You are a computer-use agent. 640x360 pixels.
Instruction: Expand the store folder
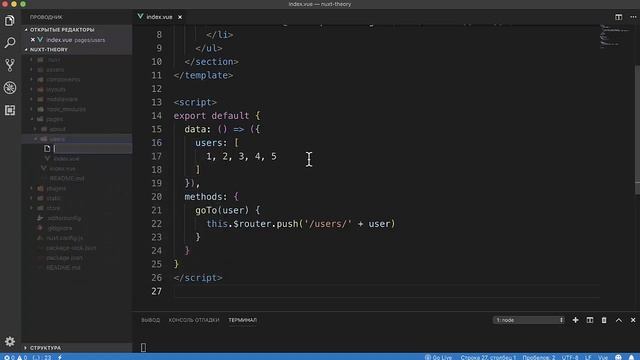pyautogui.click(x=53, y=208)
